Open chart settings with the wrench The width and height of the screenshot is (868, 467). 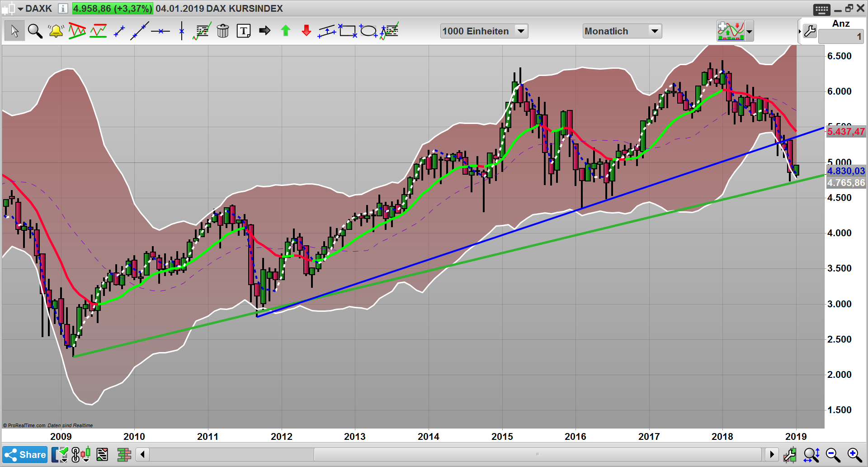[810, 31]
